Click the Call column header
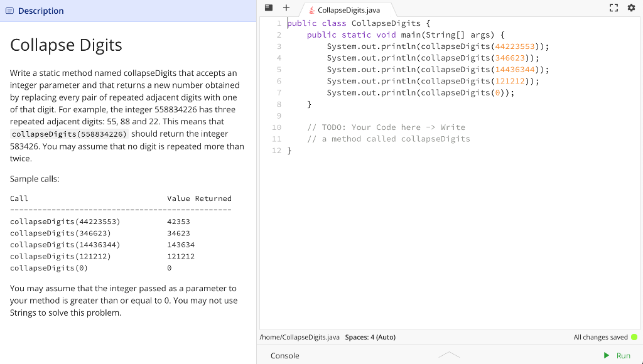This screenshot has height=364, width=643. tap(19, 198)
